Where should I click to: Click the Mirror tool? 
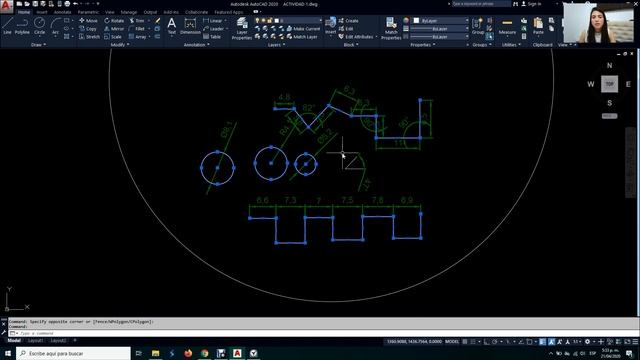114,29
